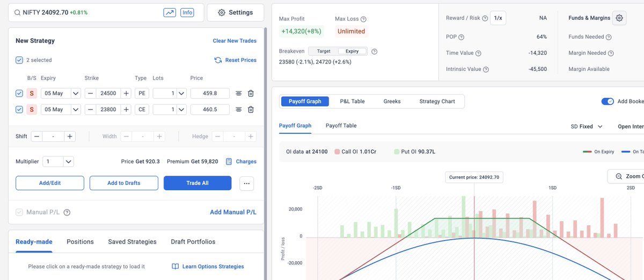644x280 pixels.
Task: Toggle the CE option type button
Action: point(142,110)
